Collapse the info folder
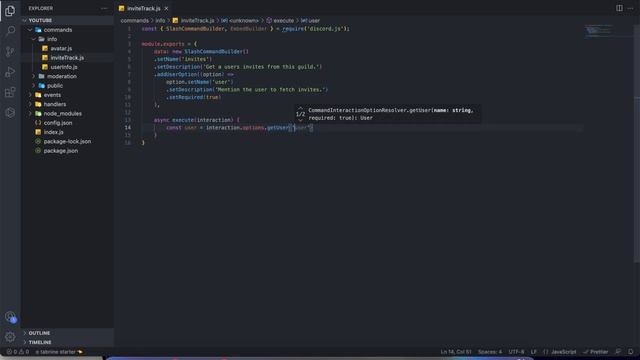This screenshot has height=360, width=640. (67, 39)
